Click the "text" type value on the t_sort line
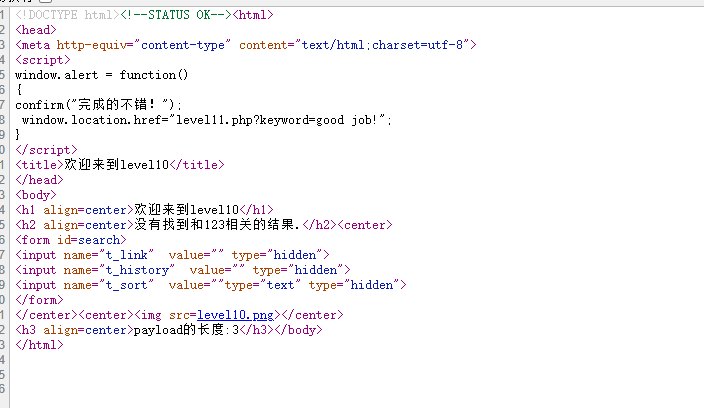Screen dimensions: 704x408 281,285
